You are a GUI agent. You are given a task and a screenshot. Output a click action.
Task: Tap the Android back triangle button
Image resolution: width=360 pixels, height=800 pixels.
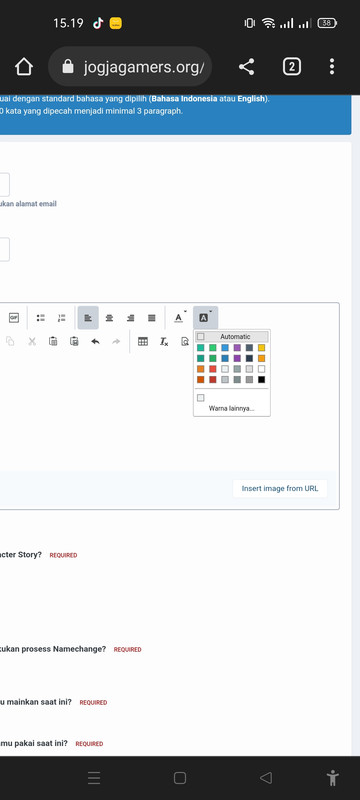266,778
